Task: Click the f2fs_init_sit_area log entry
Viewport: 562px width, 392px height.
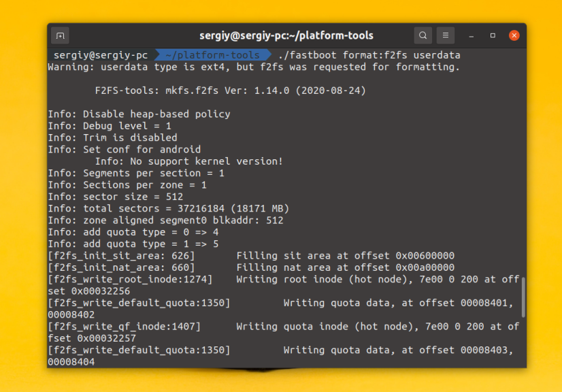Action: 120,256
